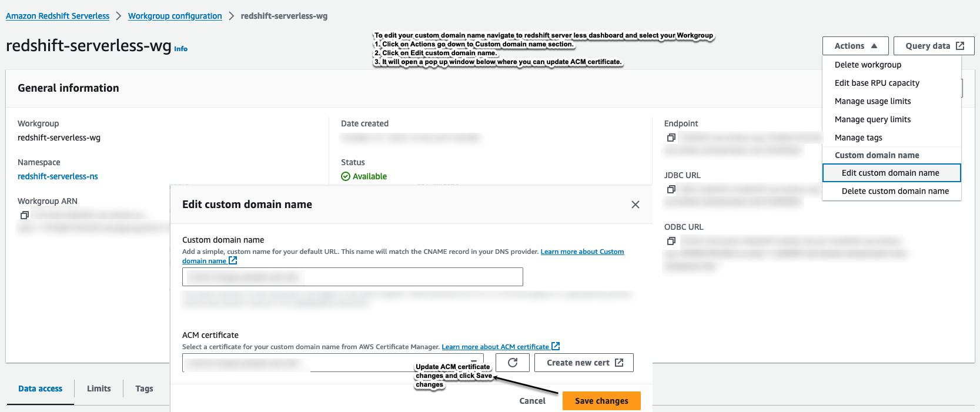Open the Info link beside workgroup title

click(x=181, y=49)
